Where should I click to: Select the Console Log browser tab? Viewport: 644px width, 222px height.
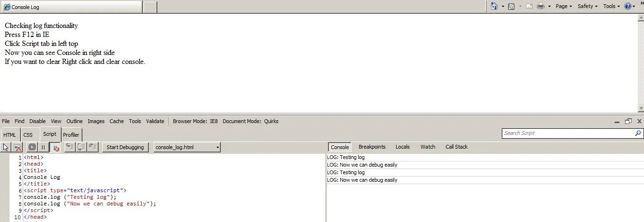pos(71,7)
